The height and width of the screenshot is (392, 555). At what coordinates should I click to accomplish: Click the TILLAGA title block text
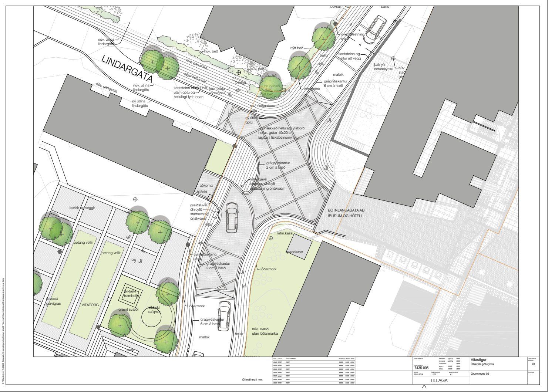pyautogui.click(x=439, y=380)
